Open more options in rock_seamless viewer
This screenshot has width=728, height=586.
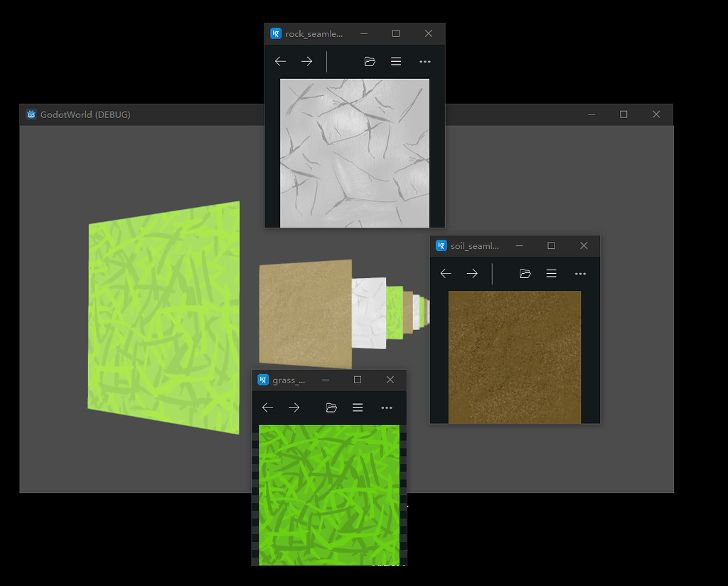pyautogui.click(x=424, y=62)
